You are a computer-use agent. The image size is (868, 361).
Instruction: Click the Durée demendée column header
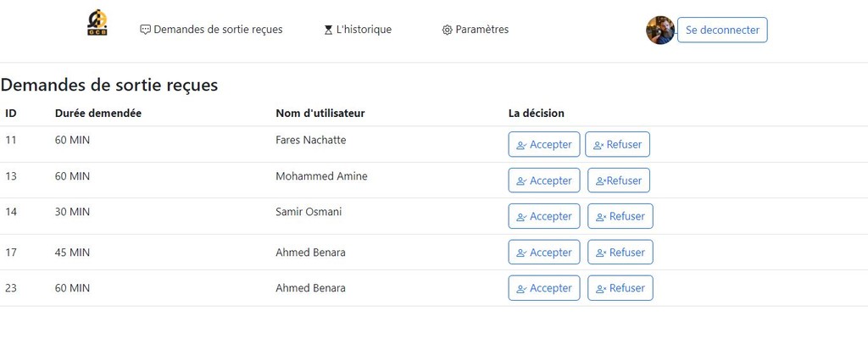(98, 114)
